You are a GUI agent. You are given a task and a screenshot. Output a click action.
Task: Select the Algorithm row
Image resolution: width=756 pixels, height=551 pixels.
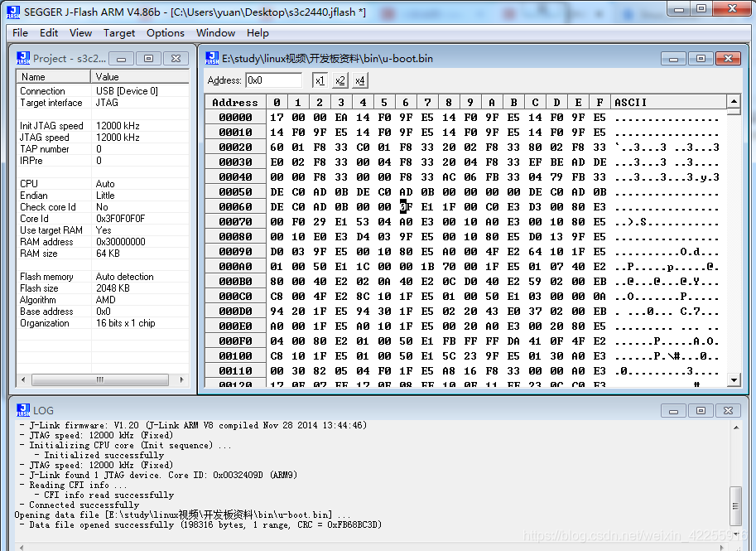point(103,300)
